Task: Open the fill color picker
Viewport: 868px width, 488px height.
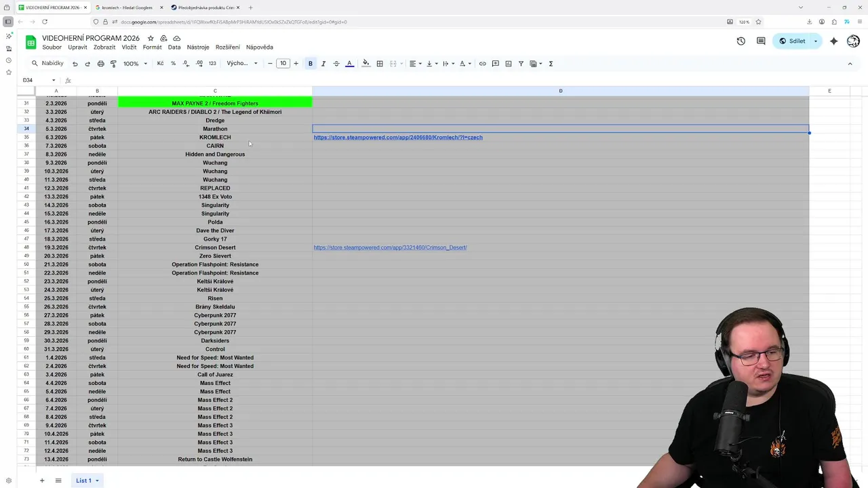Action: pyautogui.click(x=366, y=64)
